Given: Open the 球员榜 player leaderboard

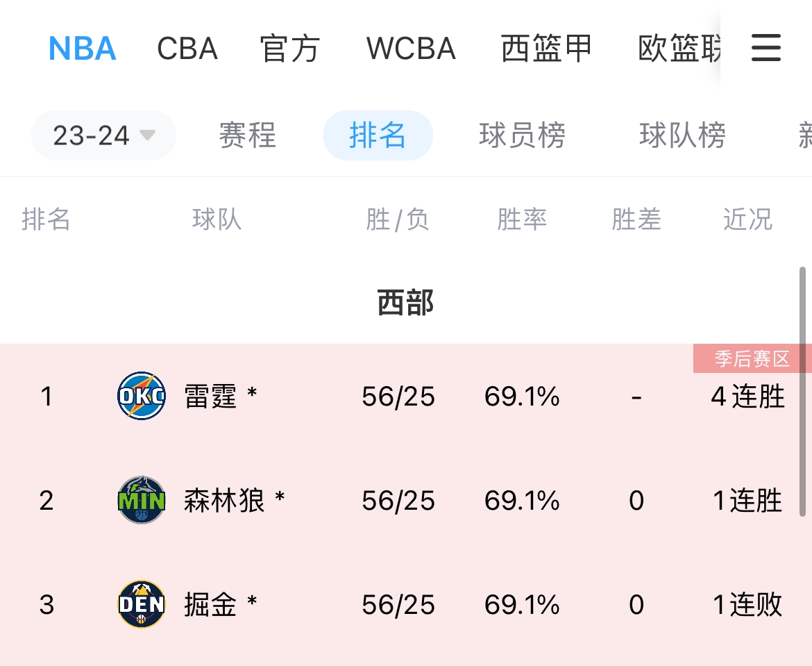Looking at the screenshot, I should click(522, 135).
